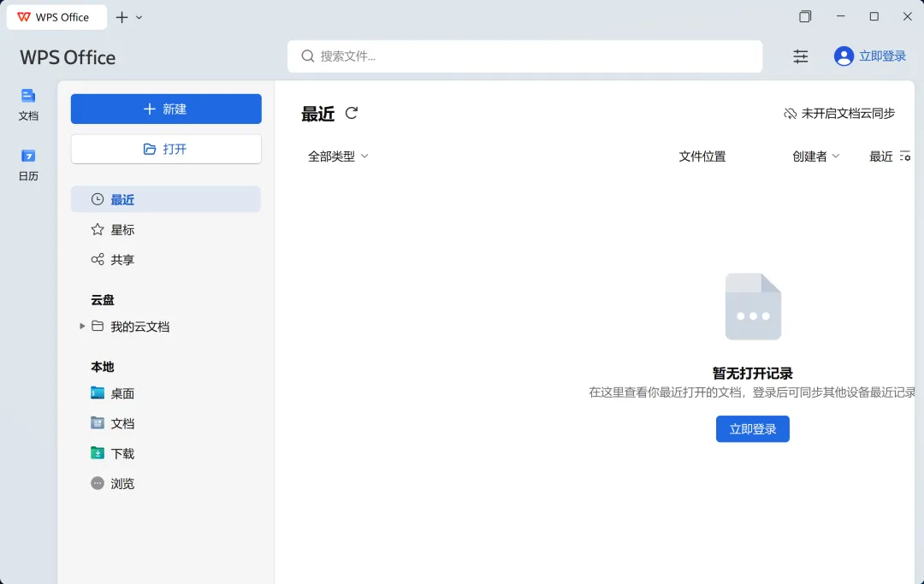The image size is (924, 584).
Task: Open settings sliders icon near login
Action: (800, 56)
